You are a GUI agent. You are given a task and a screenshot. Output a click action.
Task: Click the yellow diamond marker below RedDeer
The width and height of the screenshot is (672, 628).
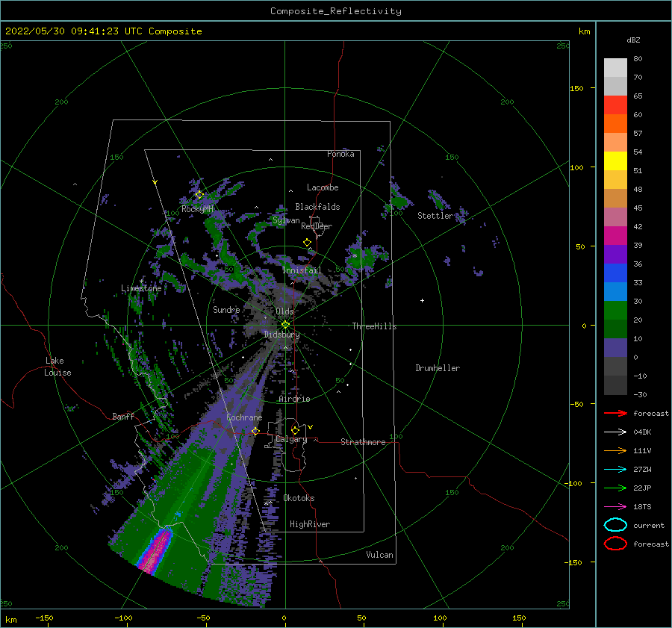308,243
